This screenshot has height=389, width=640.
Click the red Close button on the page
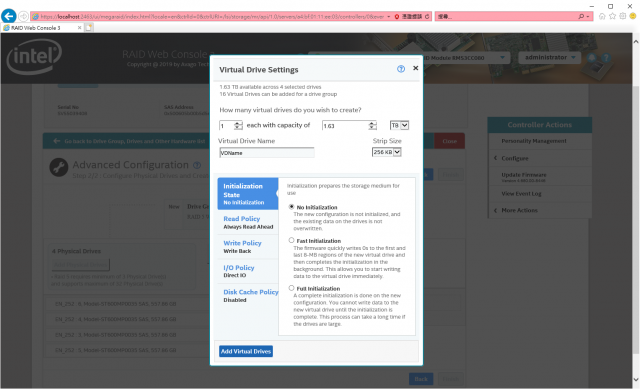pos(449,141)
